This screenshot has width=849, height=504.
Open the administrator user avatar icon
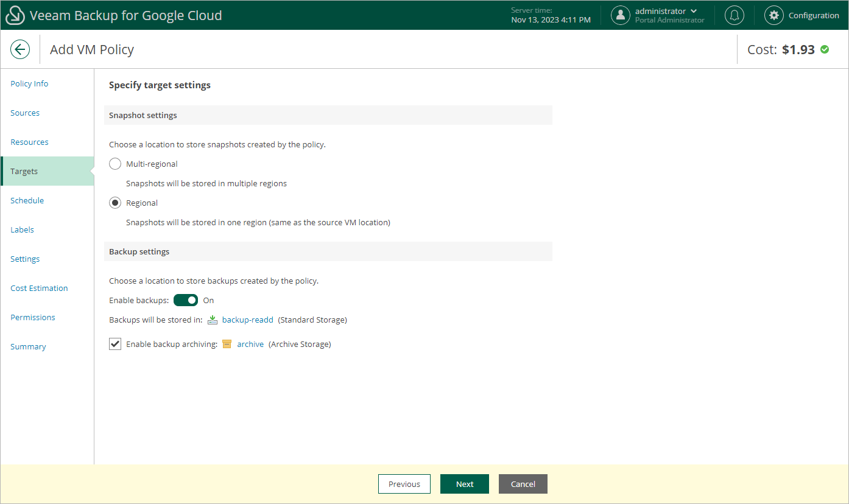[x=620, y=15]
